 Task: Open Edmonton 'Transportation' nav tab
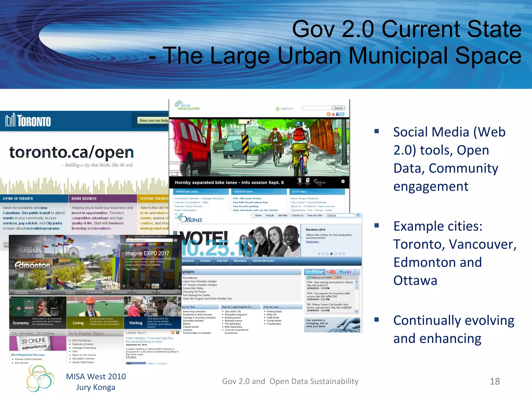pos(169,292)
